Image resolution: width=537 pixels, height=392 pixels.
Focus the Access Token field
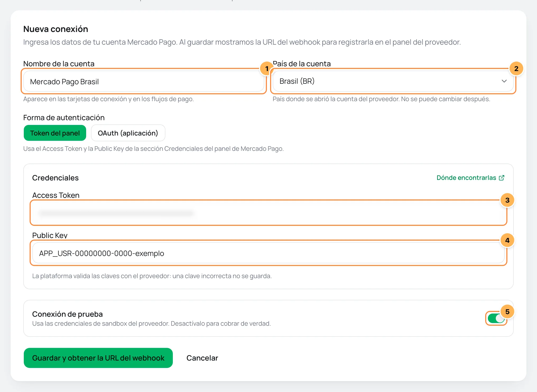[x=268, y=213]
